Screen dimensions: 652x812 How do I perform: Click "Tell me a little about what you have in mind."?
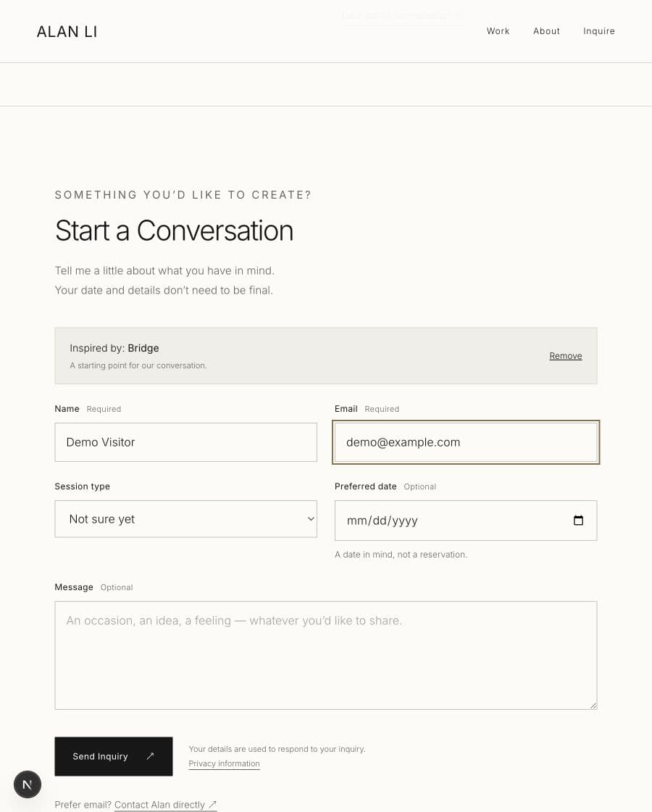(x=164, y=271)
